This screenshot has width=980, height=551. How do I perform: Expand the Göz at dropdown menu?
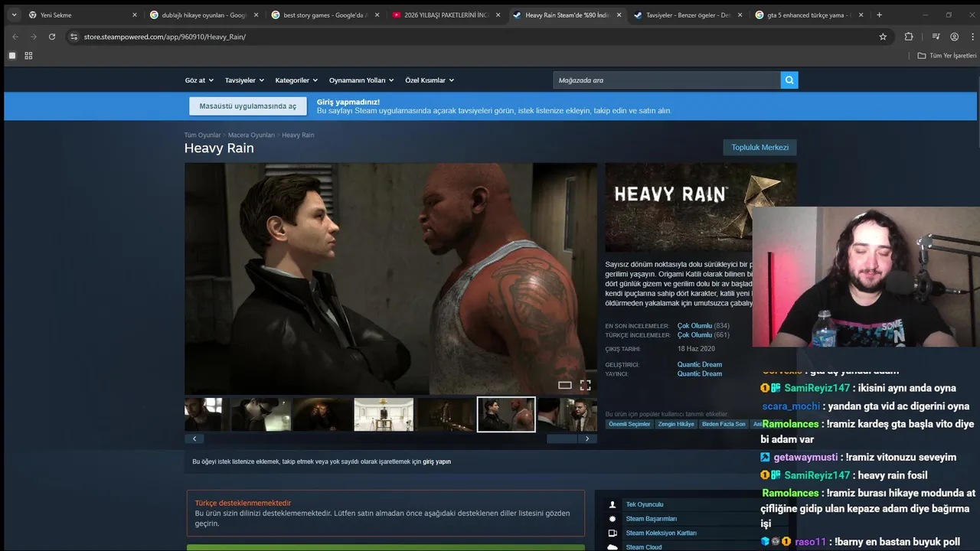(x=198, y=80)
